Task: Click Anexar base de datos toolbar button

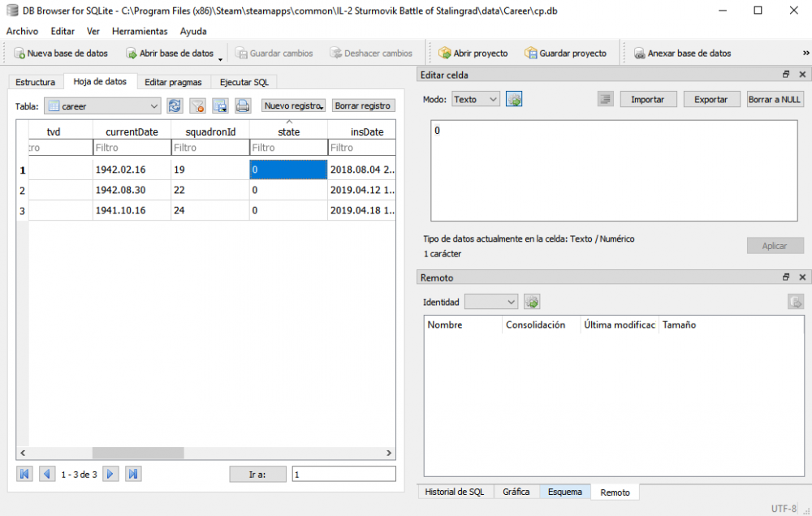Action: [682, 54]
